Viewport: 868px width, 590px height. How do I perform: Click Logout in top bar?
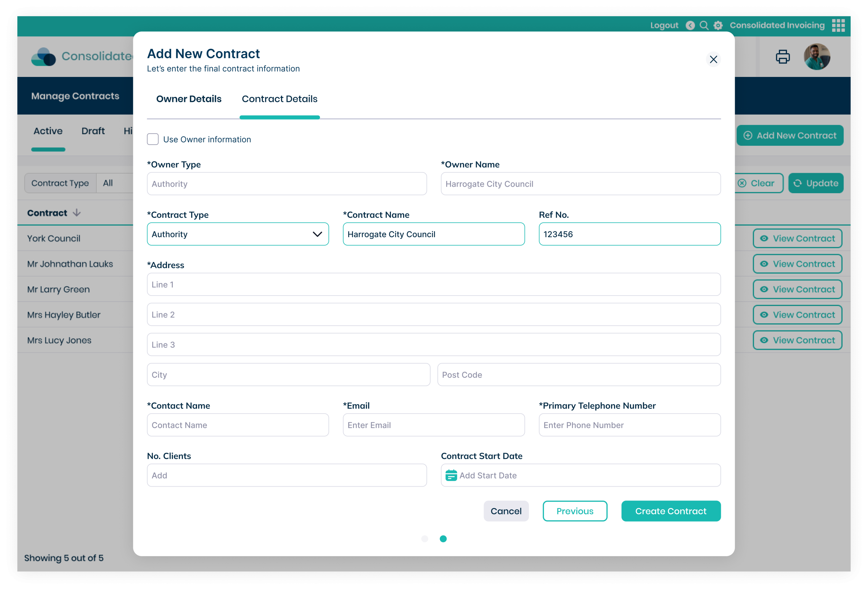pyautogui.click(x=664, y=25)
